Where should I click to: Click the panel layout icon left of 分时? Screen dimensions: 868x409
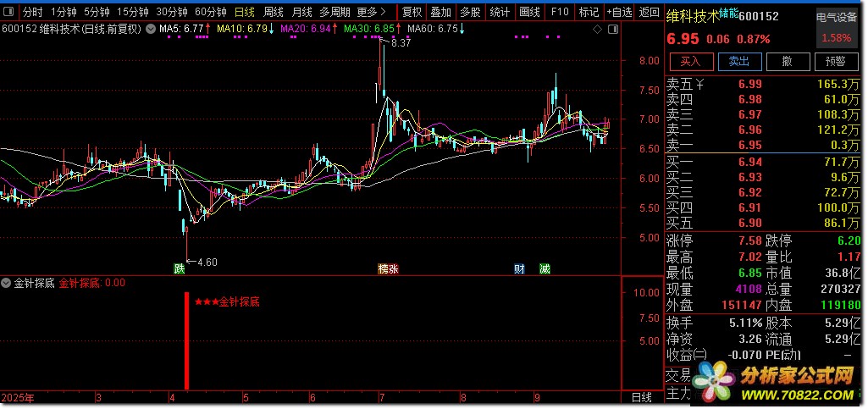[x=9, y=13]
